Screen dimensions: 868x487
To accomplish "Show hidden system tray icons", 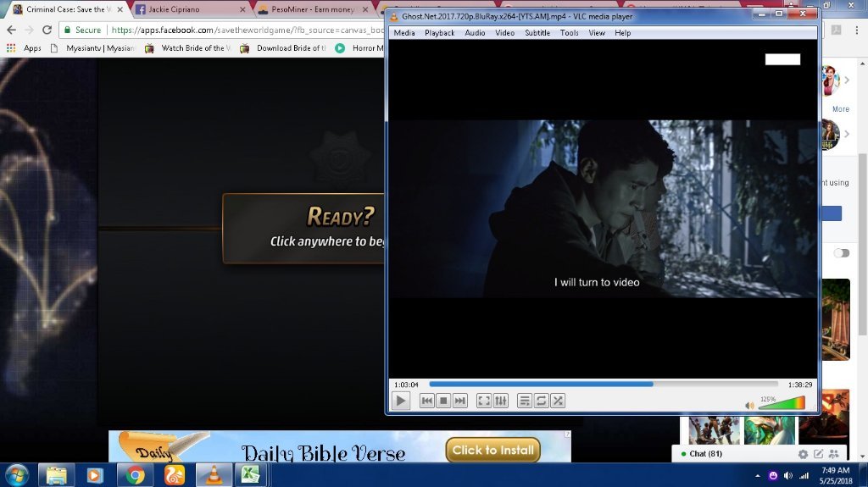I will [x=757, y=476].
